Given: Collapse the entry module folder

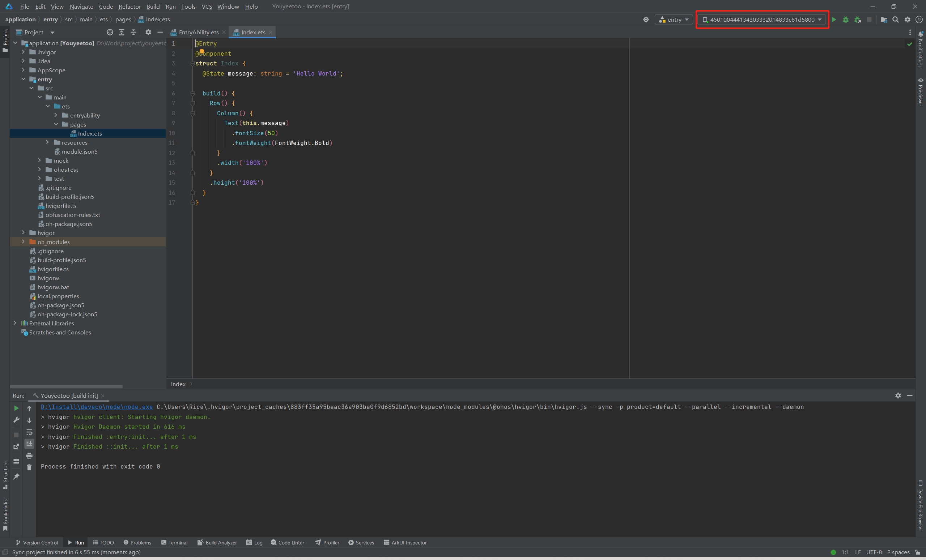Looking at the screenshot, I should [x=23, y=79].
